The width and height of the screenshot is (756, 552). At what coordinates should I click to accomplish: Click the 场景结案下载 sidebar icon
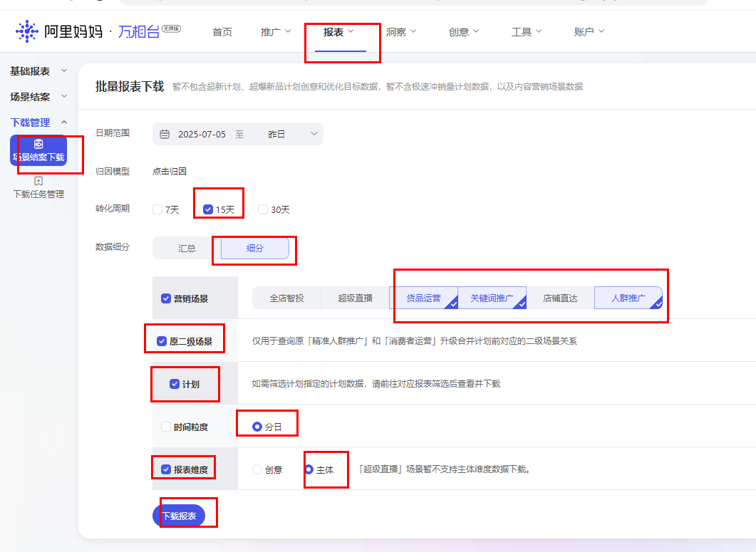[x=38, y=145]
